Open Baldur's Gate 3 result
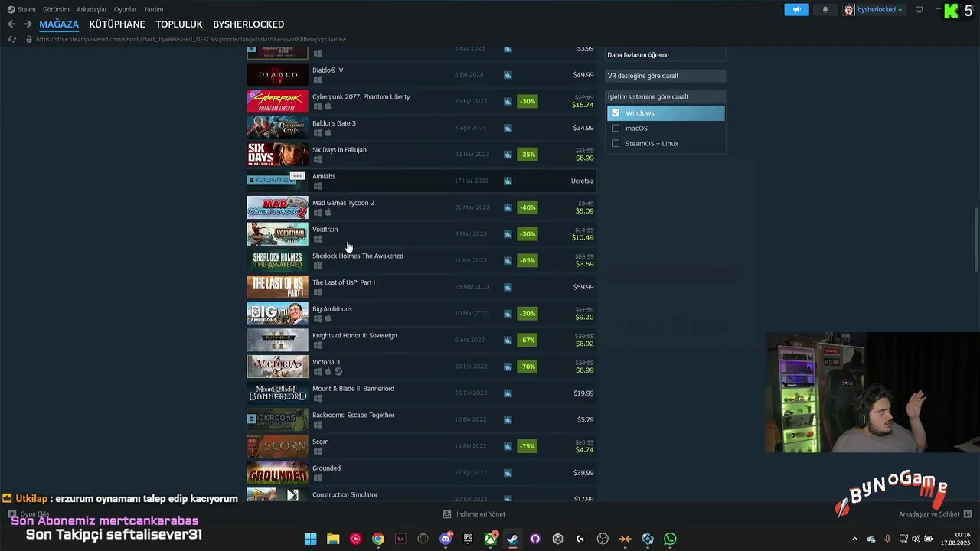The image size is (980, 551). coord(420,128)
